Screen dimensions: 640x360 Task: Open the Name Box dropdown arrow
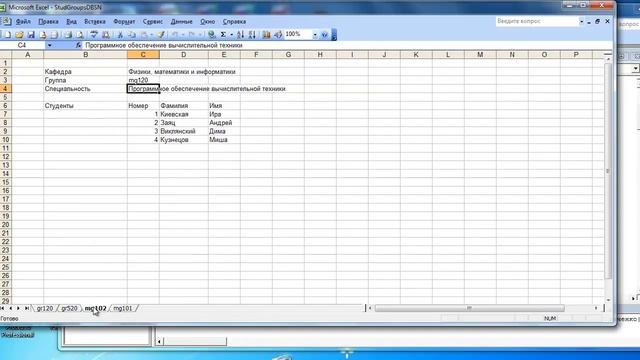click(49, 45)
